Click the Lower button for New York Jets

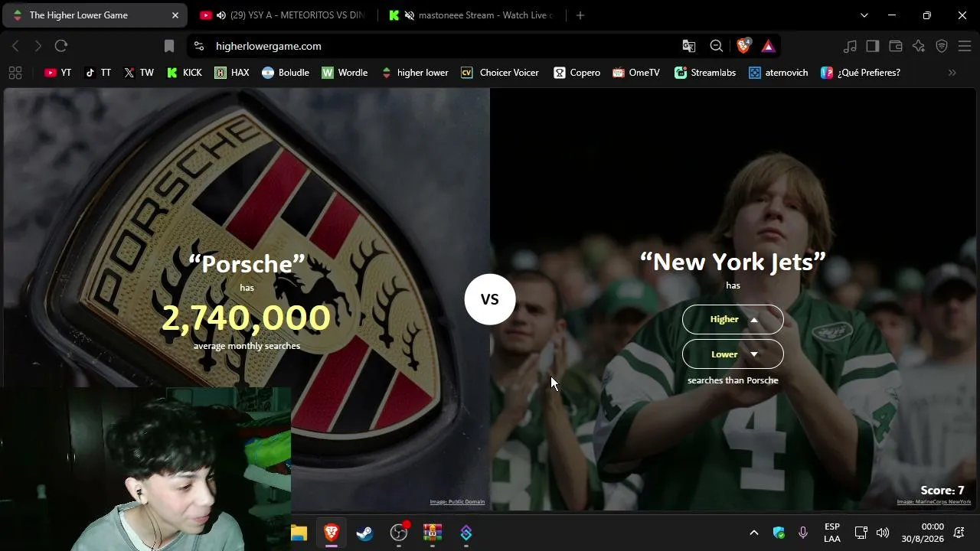coord(733,354)
